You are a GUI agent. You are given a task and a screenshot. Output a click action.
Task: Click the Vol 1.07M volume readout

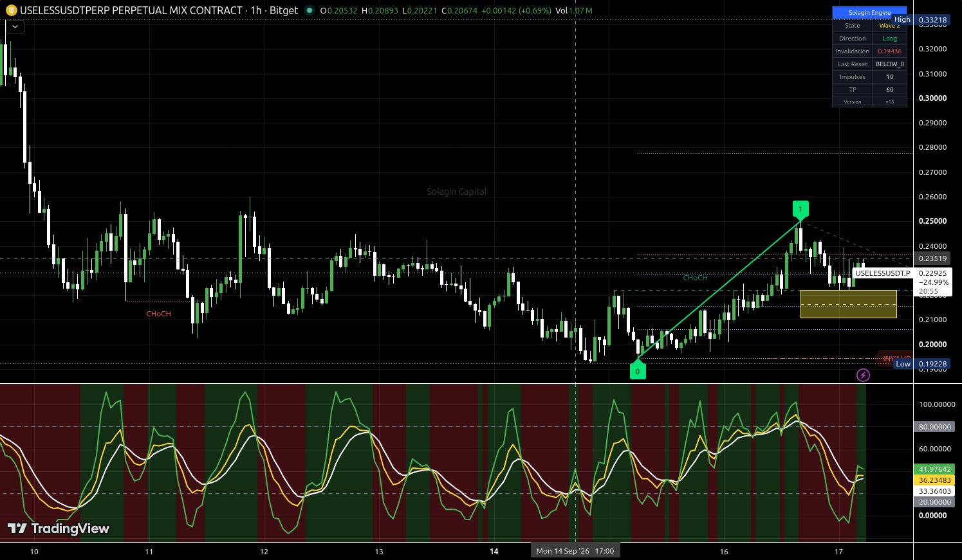(x=574, y=10)
